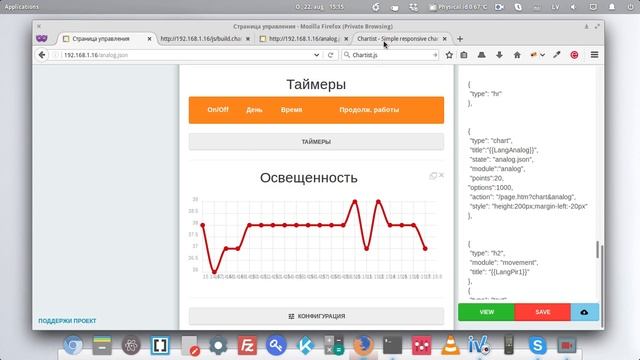Click the On/Off column header in timers table
Viewport: 640px width, 360px height.
[x=218, y=110]
